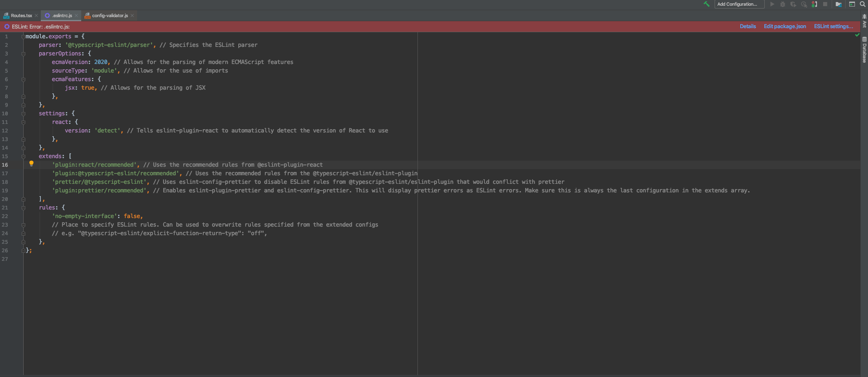Viewport: 868px width, 377px height.
Task: Click the Run with Profiler icon
Action: click(x=804, y=4)
